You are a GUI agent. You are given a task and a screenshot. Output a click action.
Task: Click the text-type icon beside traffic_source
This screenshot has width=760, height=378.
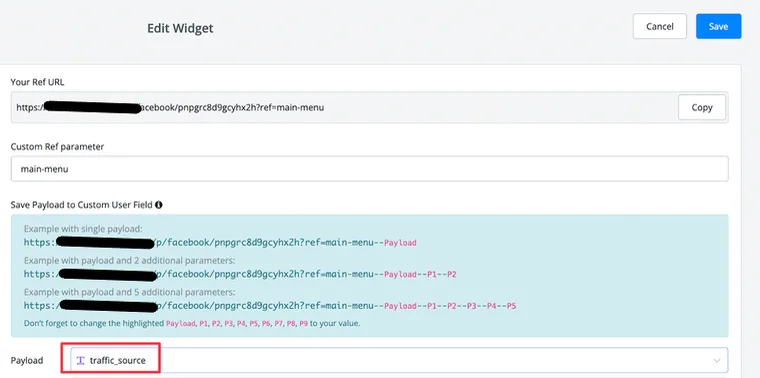click(x=80, y=361)
